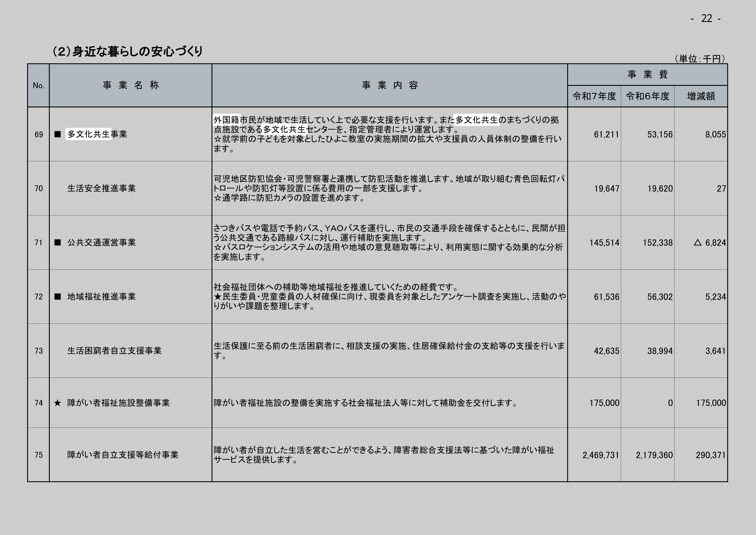Click the black square marker beside 多文化共生事業
Screen dimensions: 756x535
58,134
